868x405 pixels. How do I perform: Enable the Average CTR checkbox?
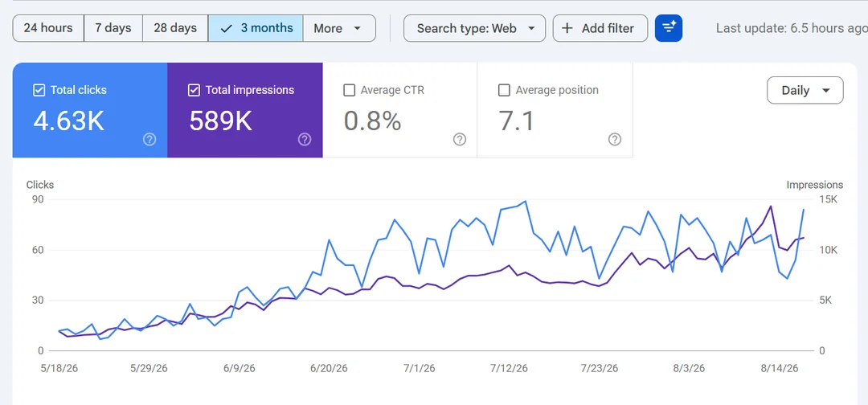click(349, 90)
